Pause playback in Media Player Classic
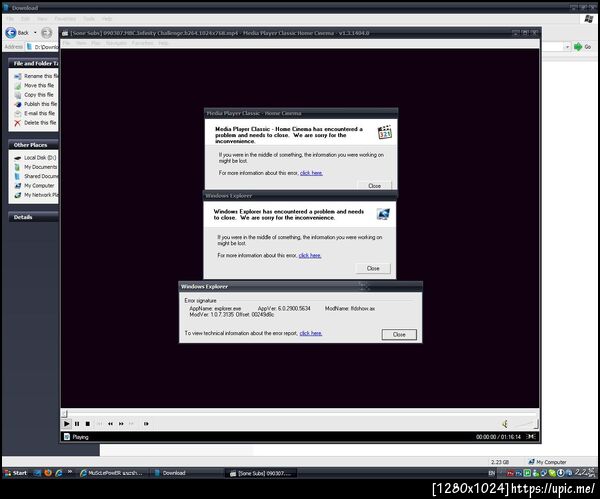The width and height of the screenshot is (600, 499). [x=77, y=424]
